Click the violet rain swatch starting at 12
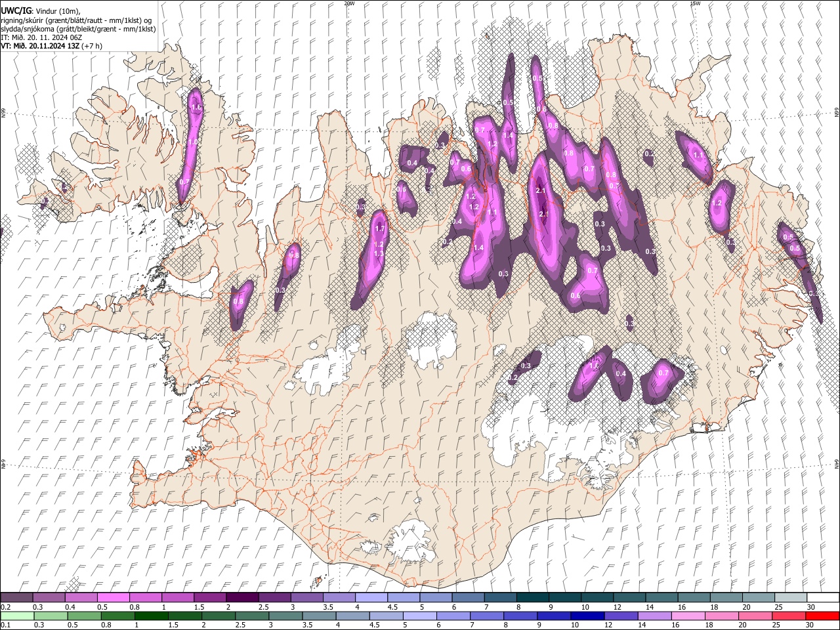This screenshot has height=630, width=840. pos(620,616)
